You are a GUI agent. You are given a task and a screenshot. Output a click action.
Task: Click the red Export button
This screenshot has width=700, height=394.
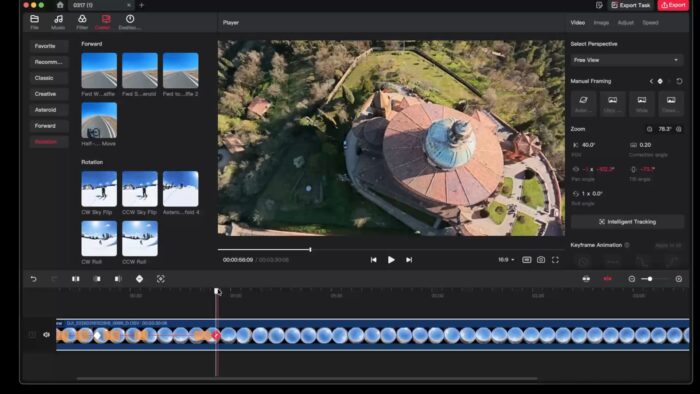coord(673,5)
